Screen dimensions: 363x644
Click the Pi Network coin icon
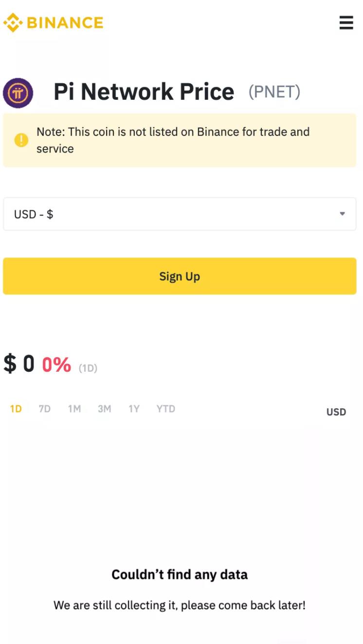click(x=18, y=93)
